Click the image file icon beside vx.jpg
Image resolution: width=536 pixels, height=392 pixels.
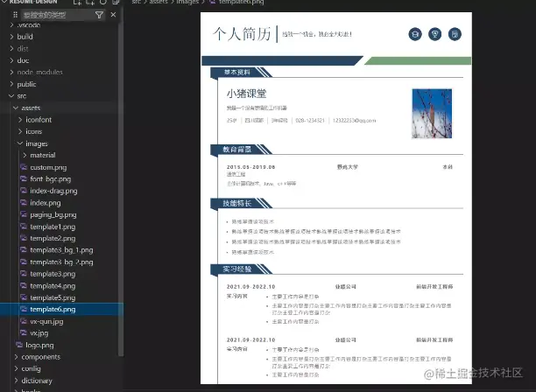[24, 332]
